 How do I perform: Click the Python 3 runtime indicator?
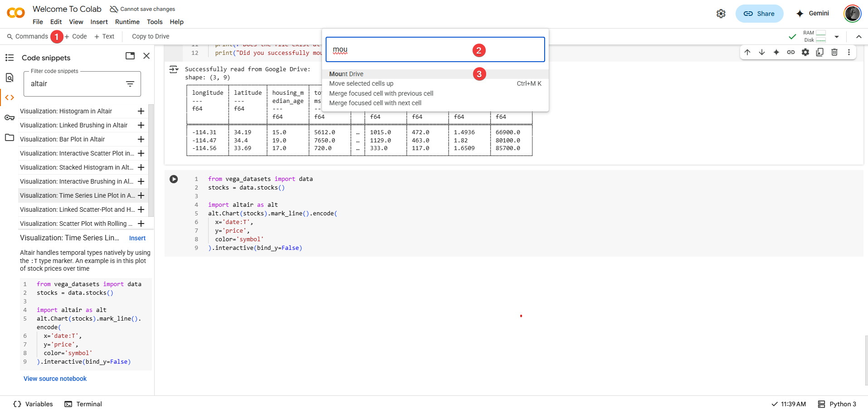(837, 404)
